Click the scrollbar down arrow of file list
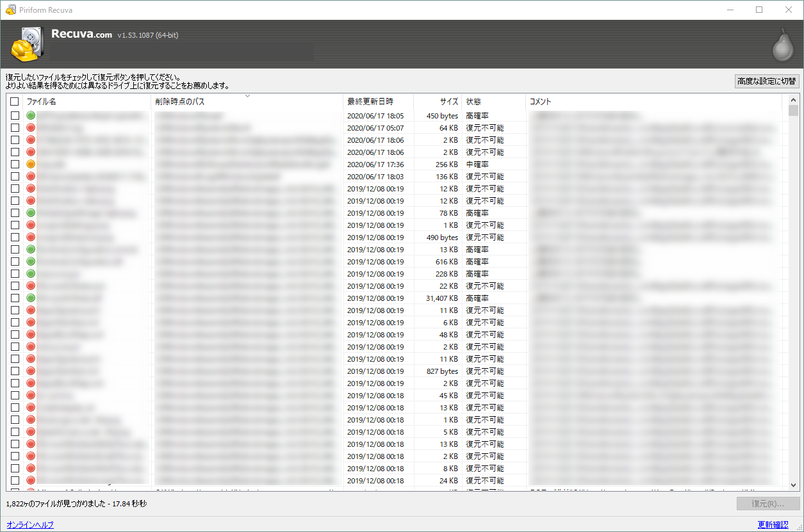The height and width of the screenshot is (532, 804). click(794, 485)
